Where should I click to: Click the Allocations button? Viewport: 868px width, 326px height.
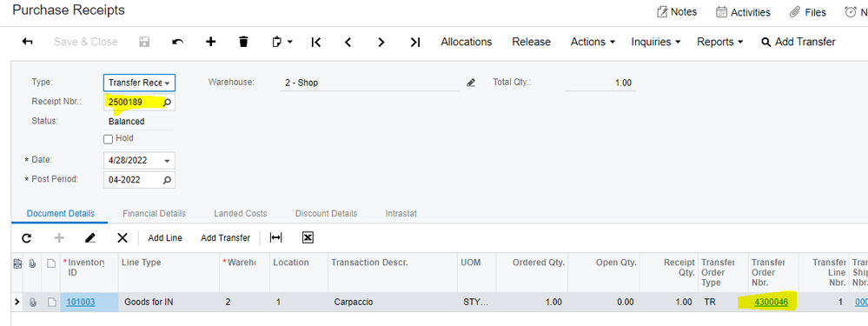click(466, 42)
